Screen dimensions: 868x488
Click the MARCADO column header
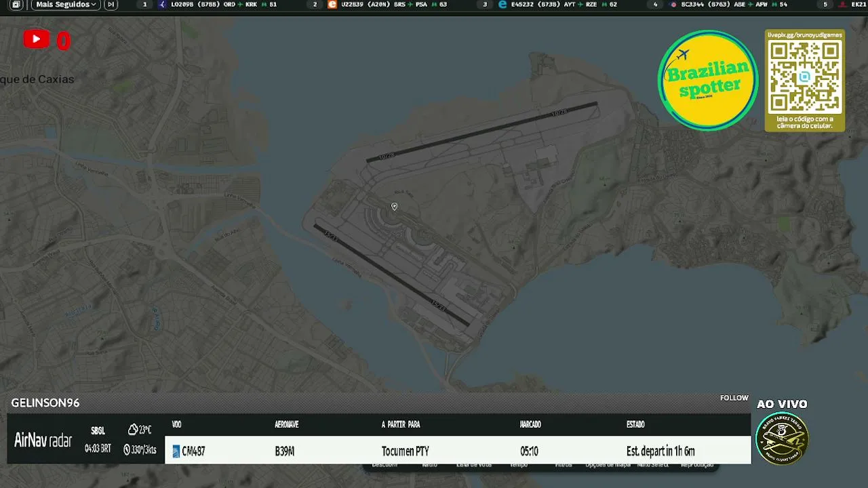pos(530,424)
